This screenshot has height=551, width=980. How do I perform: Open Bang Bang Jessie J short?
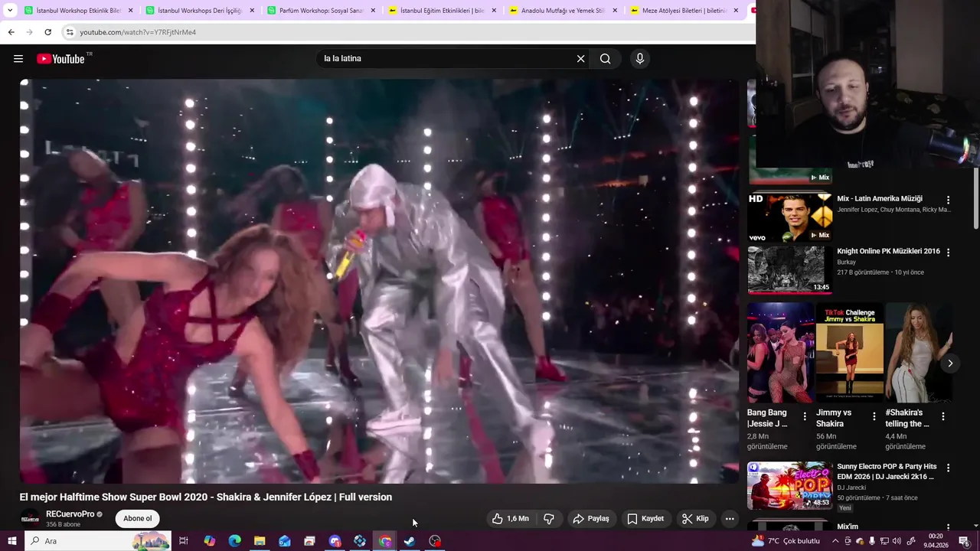click(x=781, y=353)
